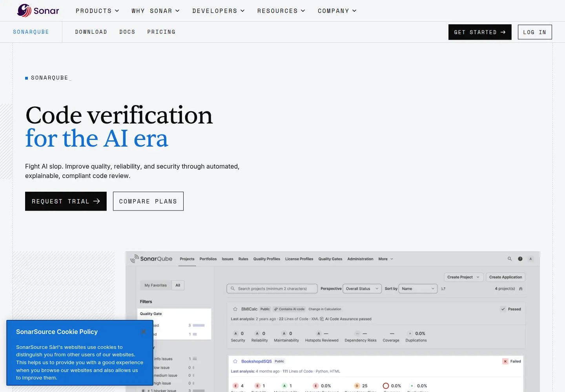Go to the Download page
The height and width of the screenshot is (392, 565).
(x=91, y=32)
